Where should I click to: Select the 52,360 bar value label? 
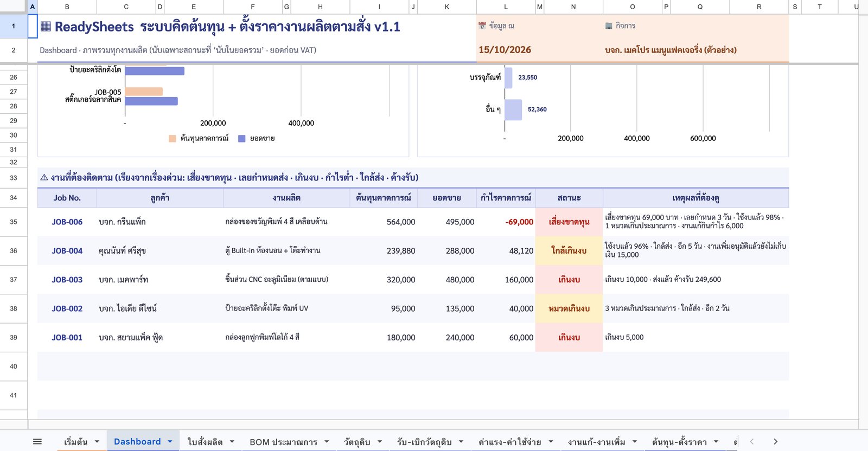tap(537, 109)
